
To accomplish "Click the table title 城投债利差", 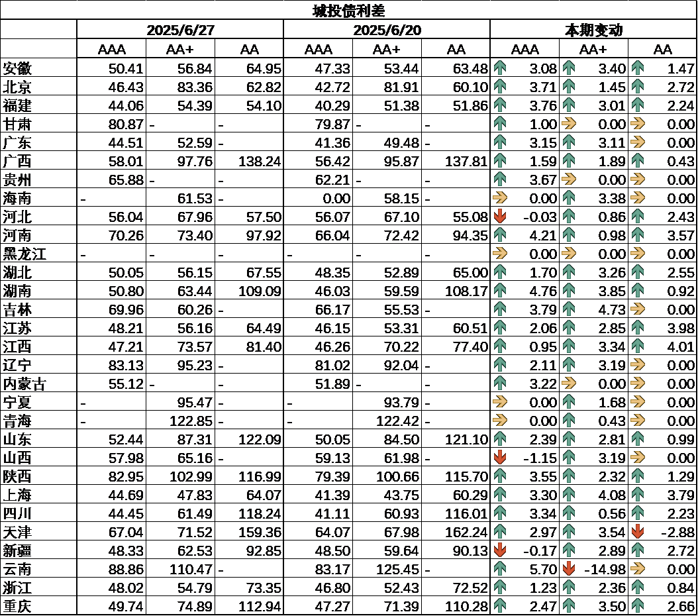I will tap(348, 11).
